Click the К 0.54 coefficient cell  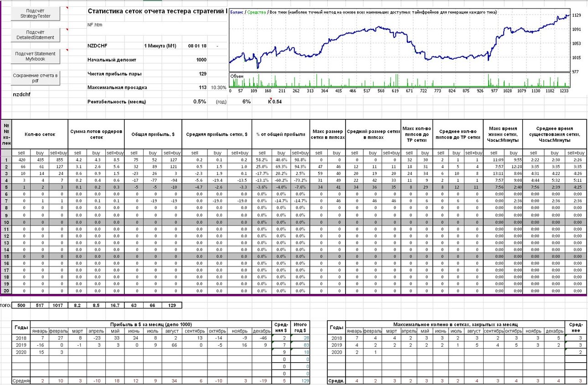coord(275,102)
